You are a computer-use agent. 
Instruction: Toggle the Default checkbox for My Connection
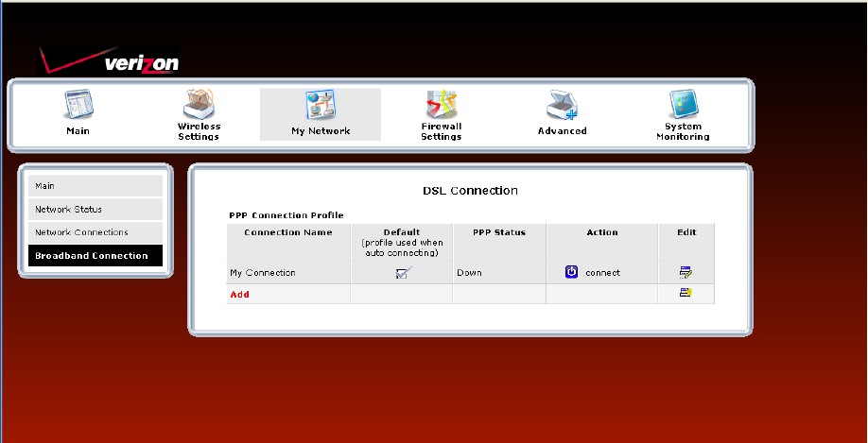pos(403,273)
